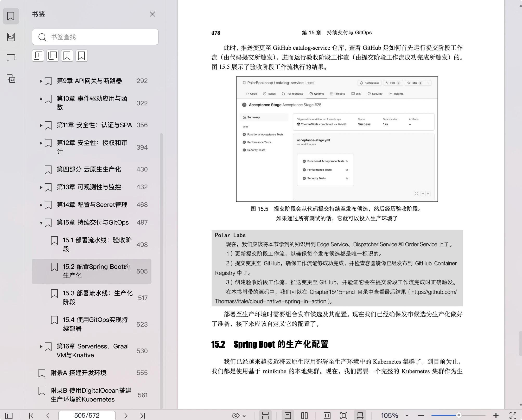
Task: Click the 15.2 Spring Boot 的生产化配置 heading
Action: (270, 344)
